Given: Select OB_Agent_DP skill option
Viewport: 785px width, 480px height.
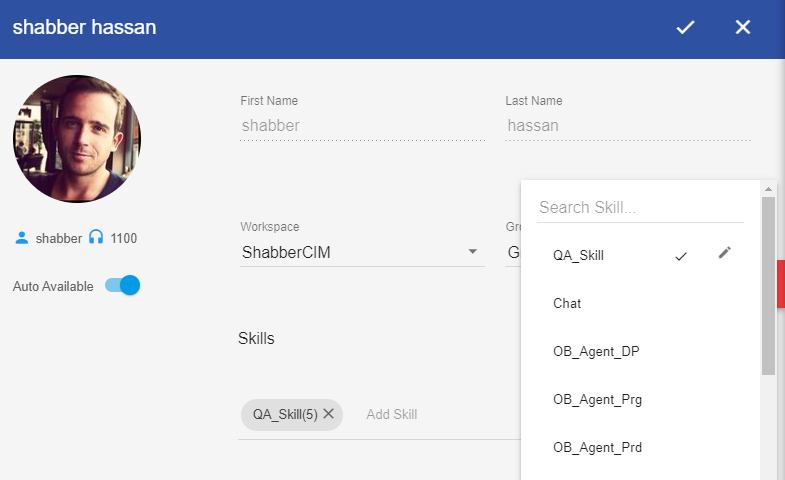Looking at the screenshot, I should [596, 351].
